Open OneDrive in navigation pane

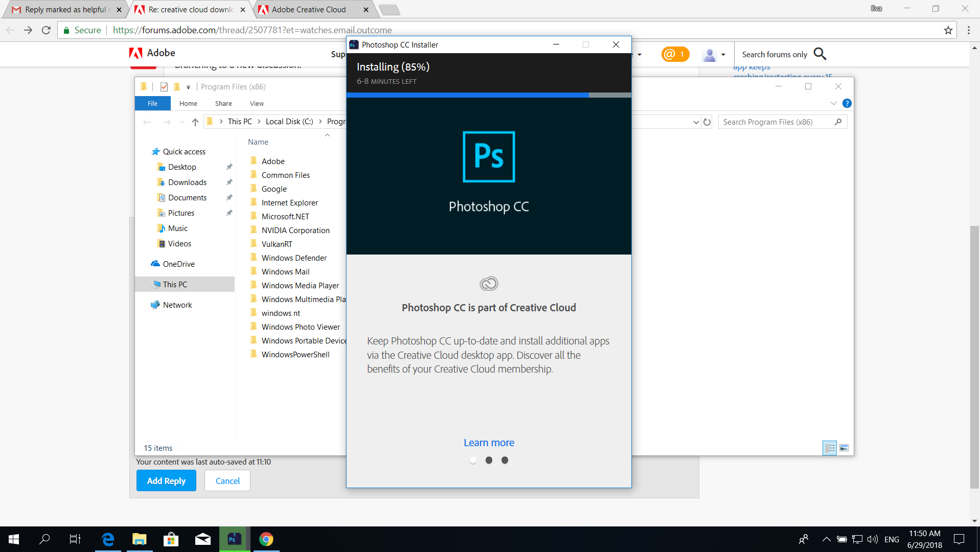(x=178, y=264)
